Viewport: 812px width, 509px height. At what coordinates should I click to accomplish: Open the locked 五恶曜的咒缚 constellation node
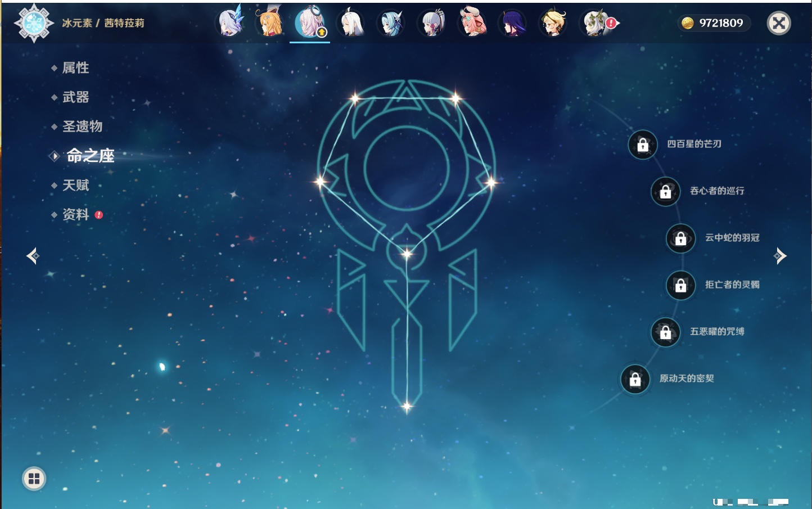pos(666,332)
